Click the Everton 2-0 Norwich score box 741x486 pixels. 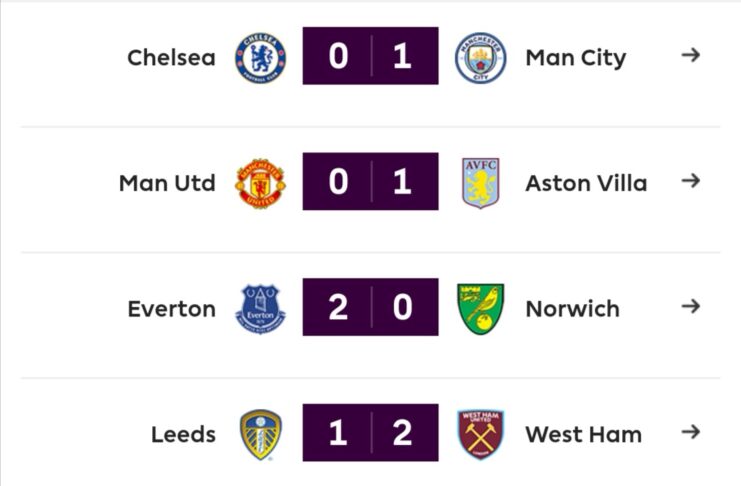[370, 307]
